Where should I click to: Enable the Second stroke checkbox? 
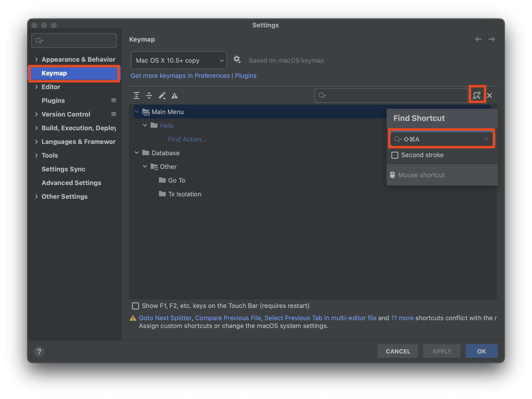[395, 155]
